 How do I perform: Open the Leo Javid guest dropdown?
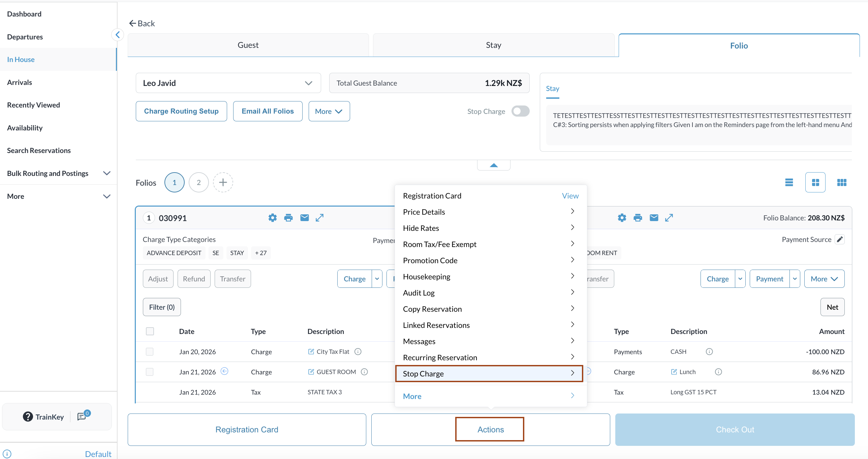coord(228,83)
